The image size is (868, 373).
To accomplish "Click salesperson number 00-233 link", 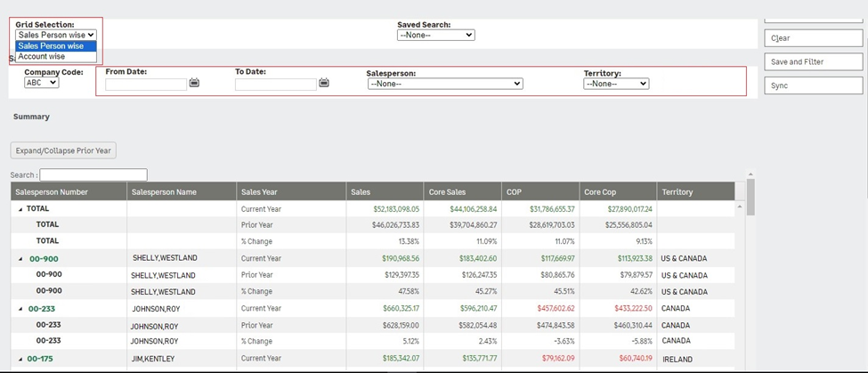I will tap(42, 309).
